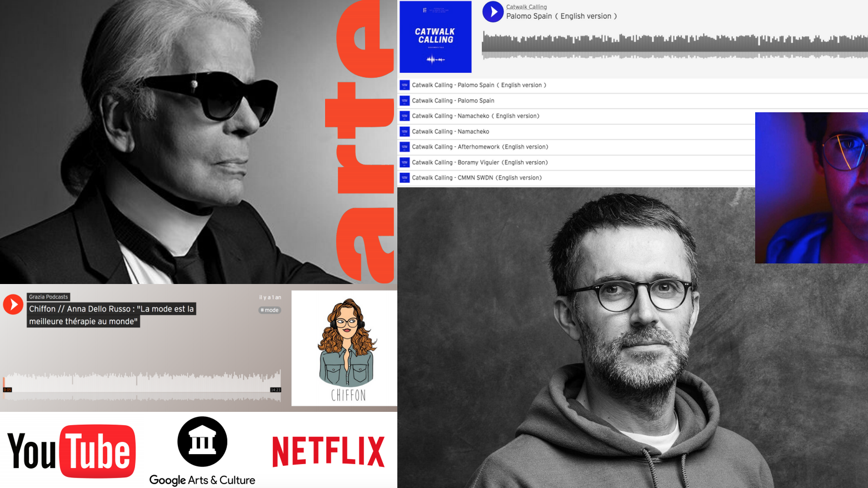
Task: Seek within the Chiffon podcast waveform
Action: pos(142,385)
